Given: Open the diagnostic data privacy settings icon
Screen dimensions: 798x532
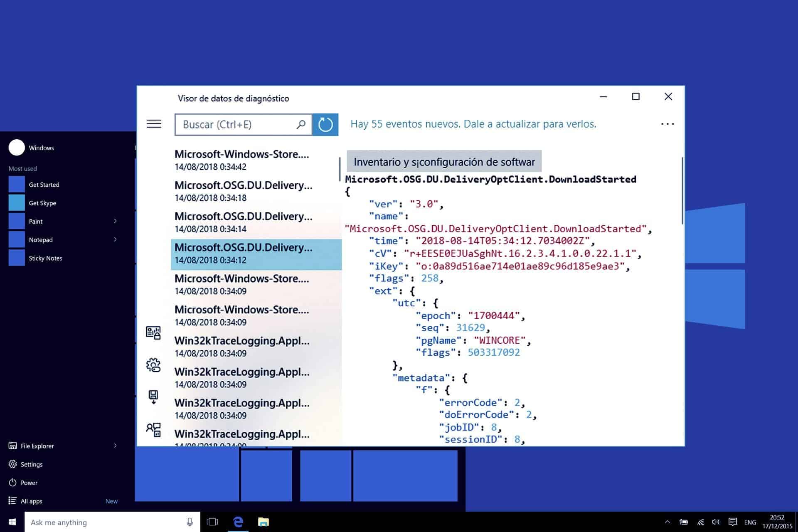Looking at the screenshot, I should [x=154, y=332].
